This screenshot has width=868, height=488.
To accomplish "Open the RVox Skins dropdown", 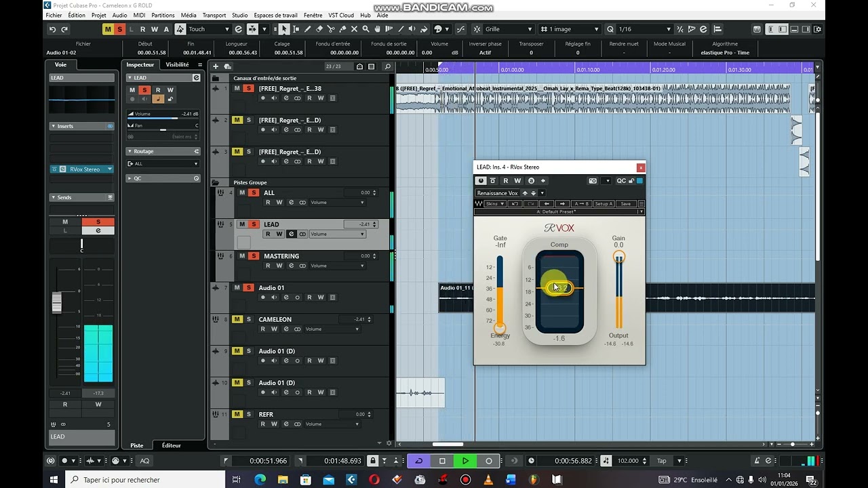I will click(x=495, y=203).
